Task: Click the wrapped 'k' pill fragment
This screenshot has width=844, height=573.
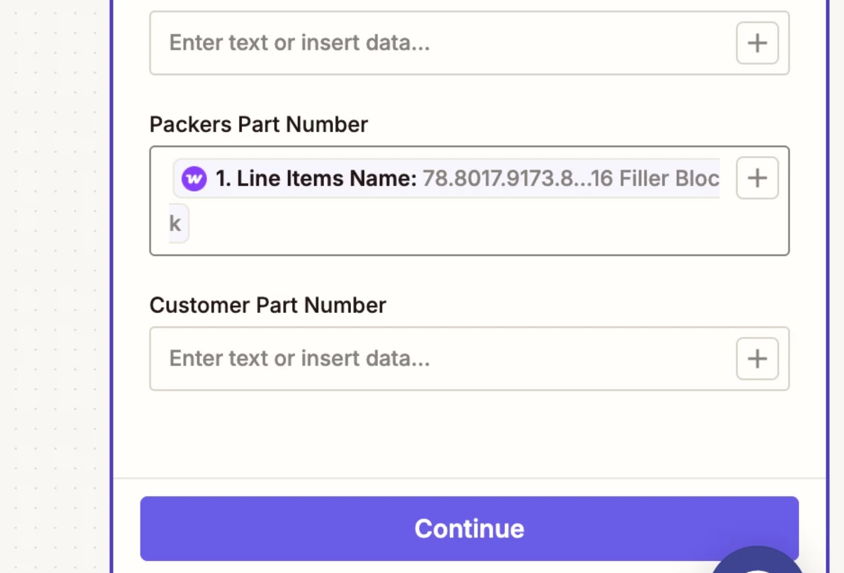Action: pyautogui.click(x=176, y=223)
